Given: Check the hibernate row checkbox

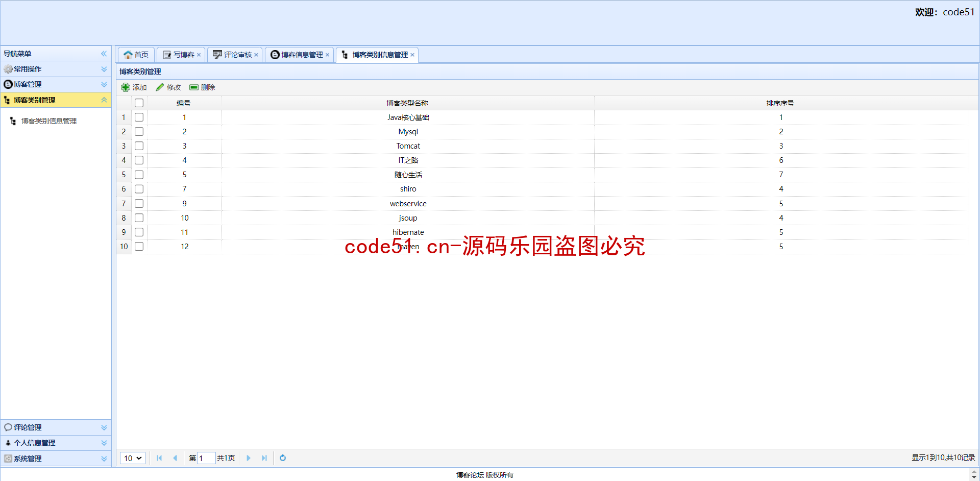Looking at the screenshot, I should point(139,232).
